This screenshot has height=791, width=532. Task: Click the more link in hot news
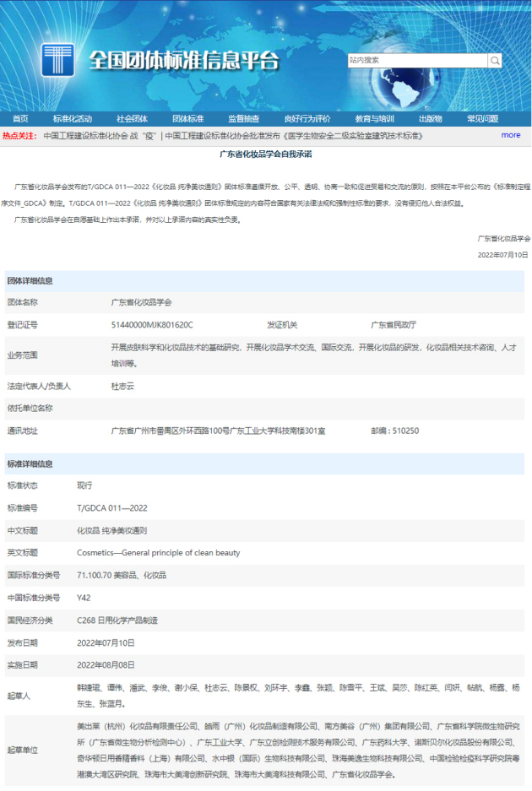click(x=511, y=135)
